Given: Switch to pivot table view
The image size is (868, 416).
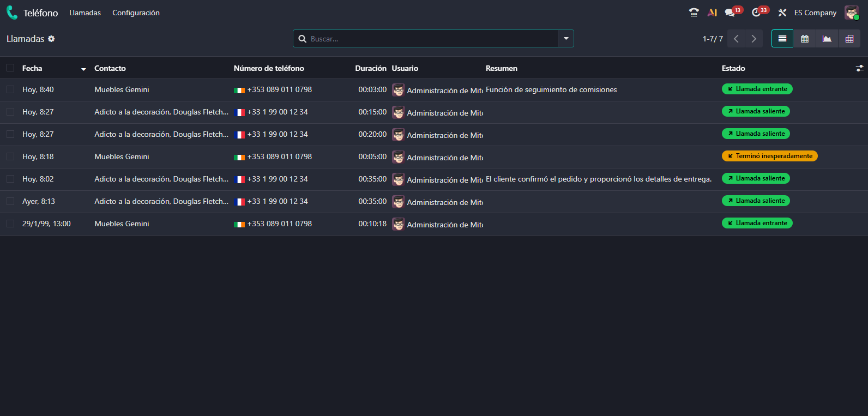Looking at the screenshot, I should point(849,39).
